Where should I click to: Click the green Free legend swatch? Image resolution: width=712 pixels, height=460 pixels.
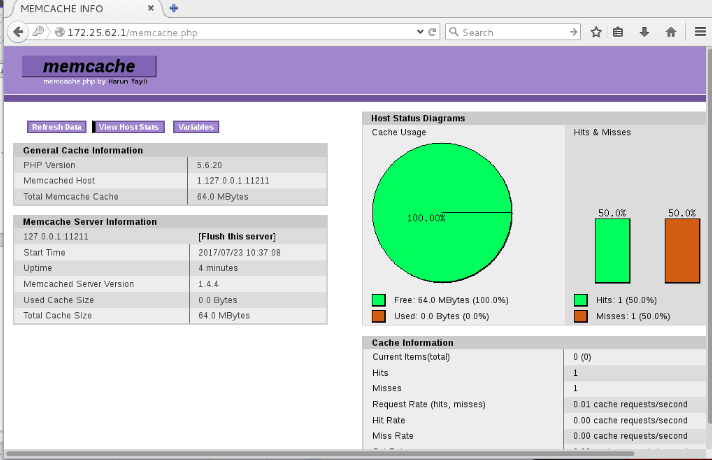click(x=379, y=300)
